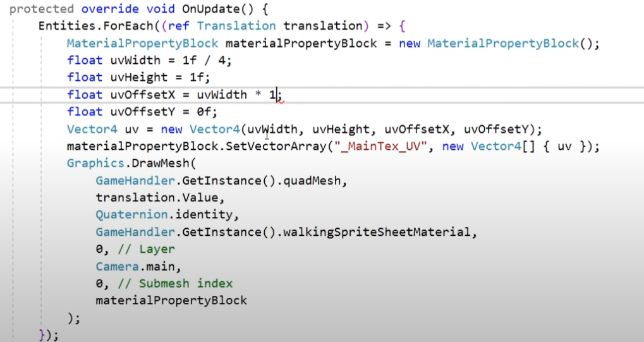Click uvHeight inside the new Vector4 constructor
This screenshot has width=644, height=342.
[341, 129]
